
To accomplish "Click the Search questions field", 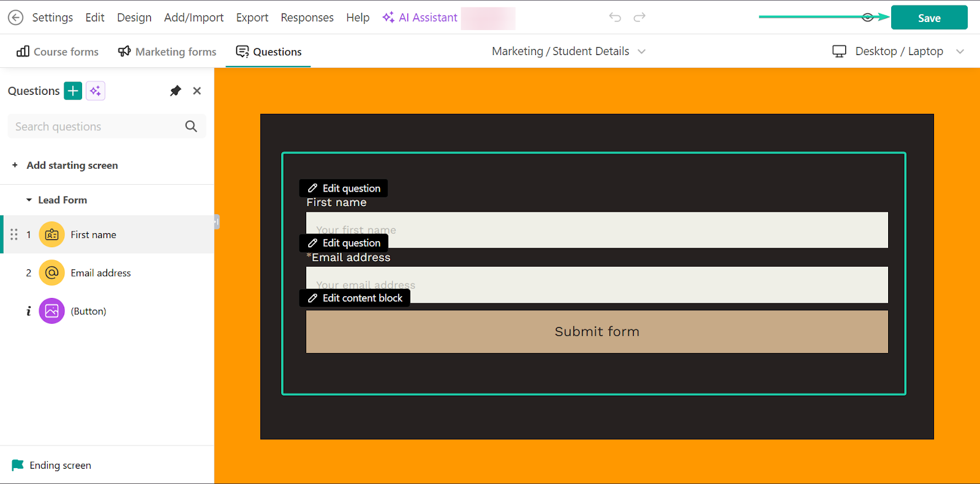I will [98, 126].
